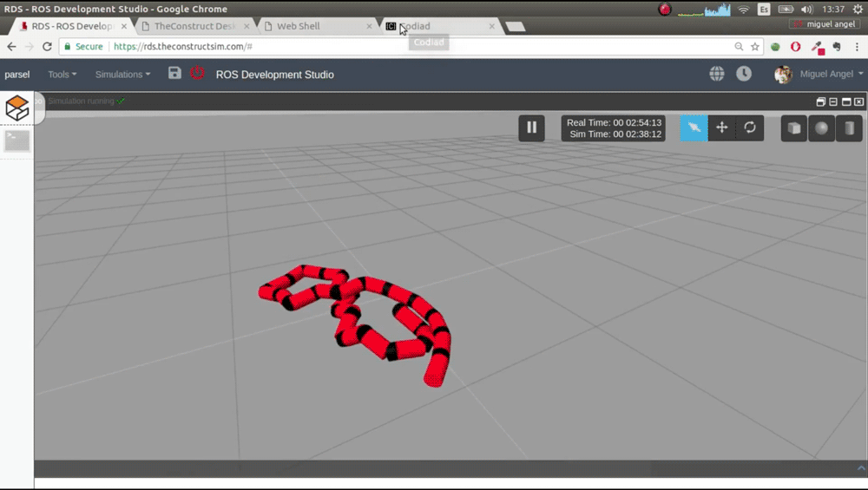This screenshot has height=490, width=868.
Task: Pause the Gazebo simulation
Action: coord(531,127)
